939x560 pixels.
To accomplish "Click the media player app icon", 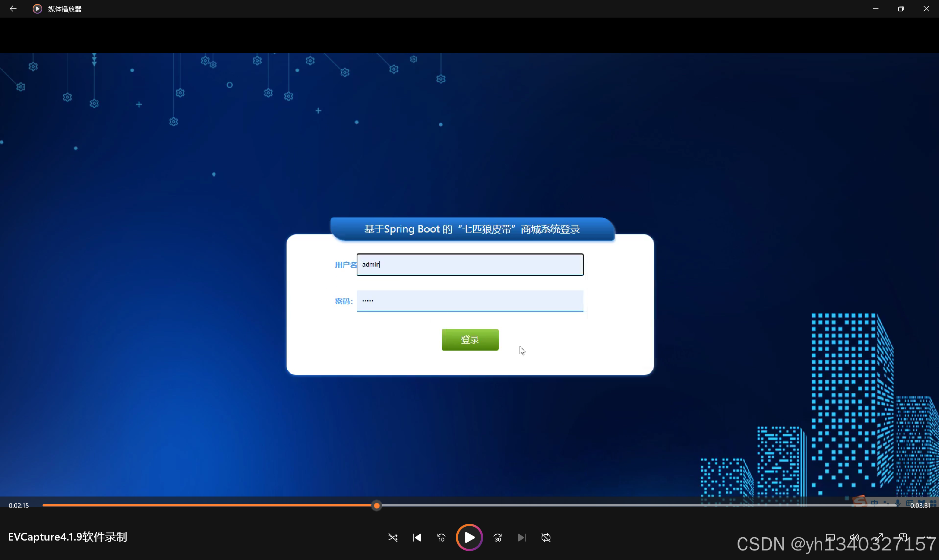I will click(x=37, y=9).
